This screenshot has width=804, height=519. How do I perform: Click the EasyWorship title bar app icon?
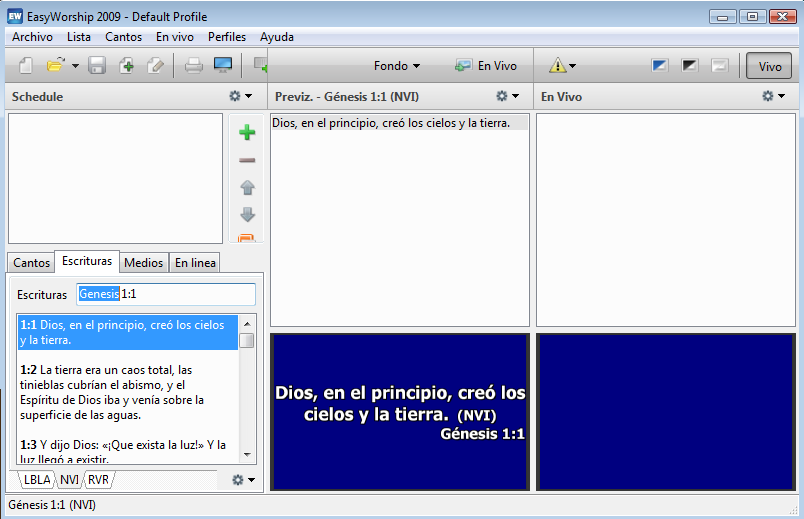(x=15, y=16)
